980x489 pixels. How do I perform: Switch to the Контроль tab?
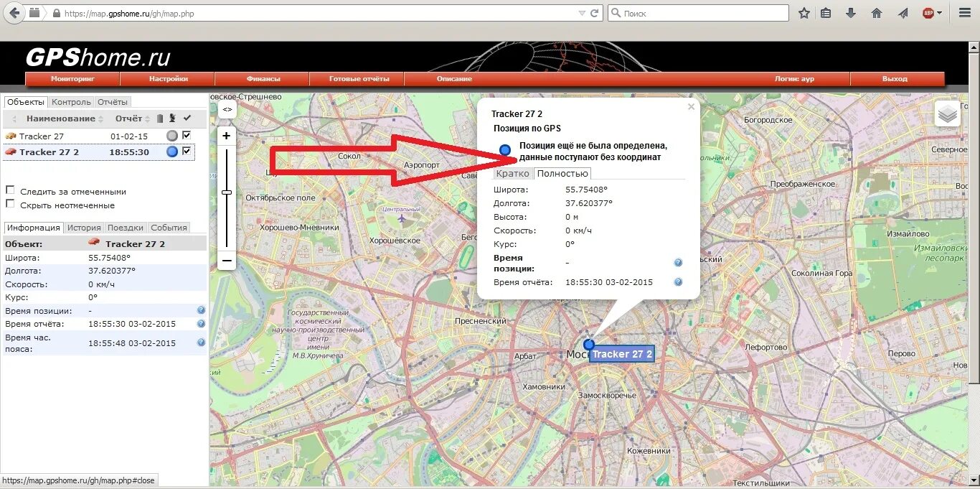71,102
